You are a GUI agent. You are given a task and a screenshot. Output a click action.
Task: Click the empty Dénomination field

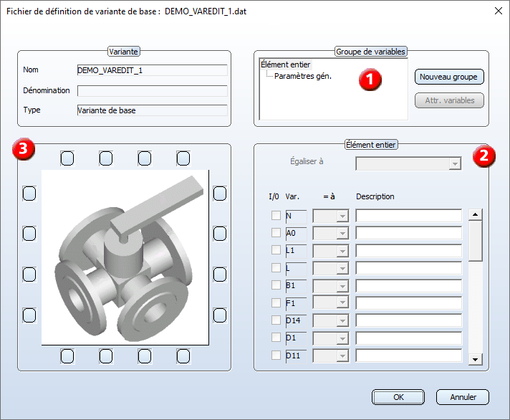click(153, 91)
